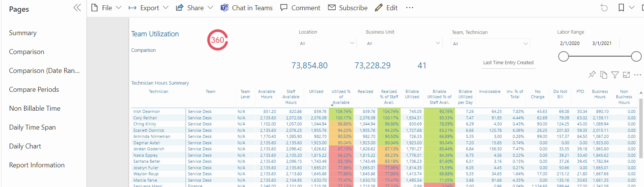The height and width of the screenshot is (187, 644).
Task: Open the toolbar's more options ellipsis
Action: point(409,8)
